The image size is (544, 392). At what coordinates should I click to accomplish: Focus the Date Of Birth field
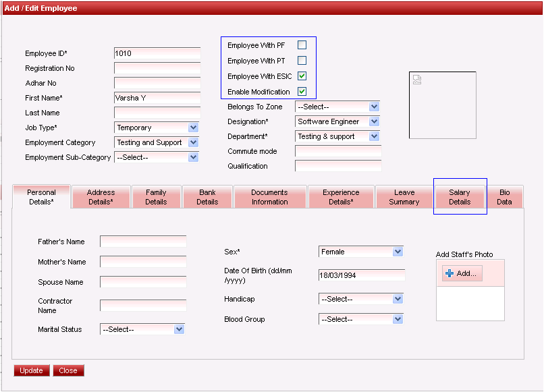[x=361, y=275]
